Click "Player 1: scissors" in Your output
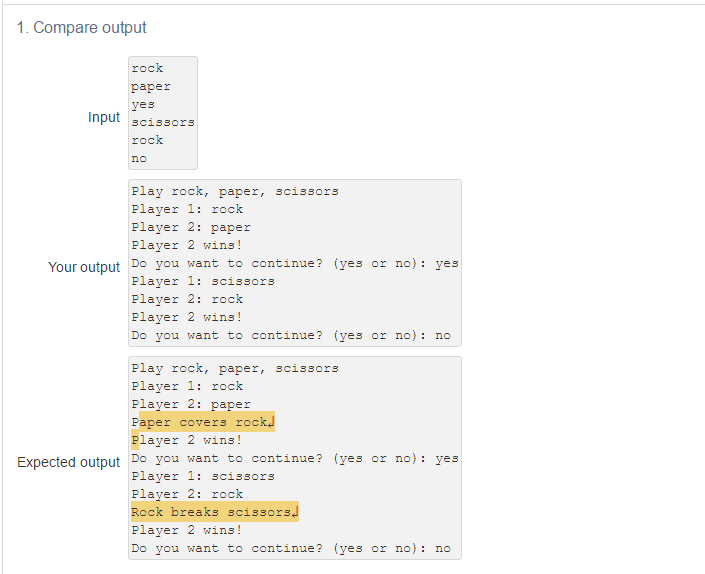The image size is (705, 574). tap(203, 281)
